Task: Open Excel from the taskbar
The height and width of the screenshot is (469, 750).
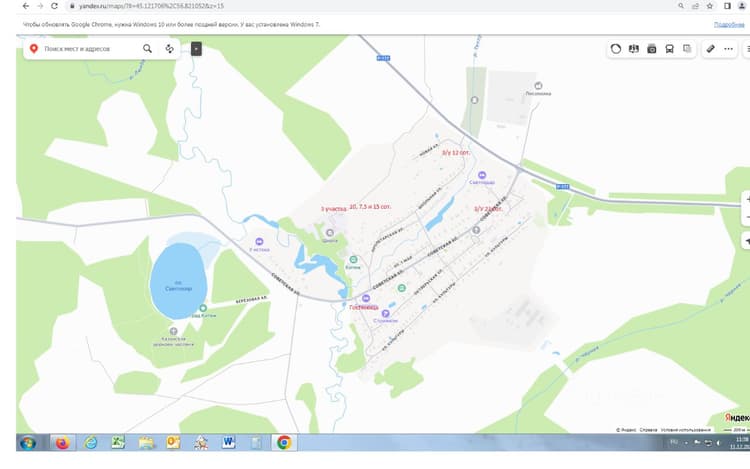Action: pyautogui.click(x=118, y=443)
